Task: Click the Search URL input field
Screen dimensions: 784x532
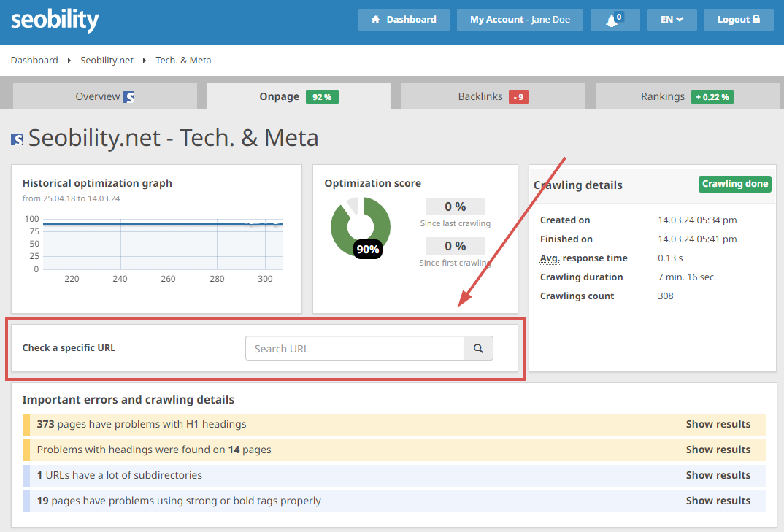Action: tap(355, 349)
